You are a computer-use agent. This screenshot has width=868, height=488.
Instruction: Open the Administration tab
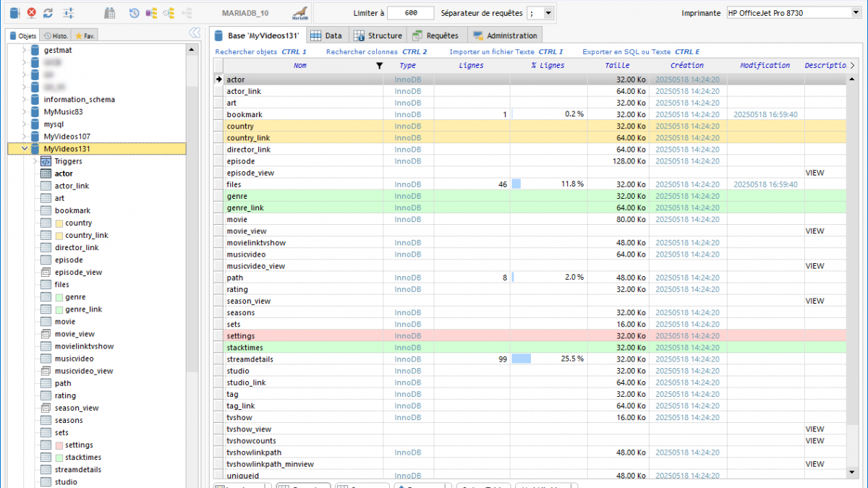[x=505, y=35]
